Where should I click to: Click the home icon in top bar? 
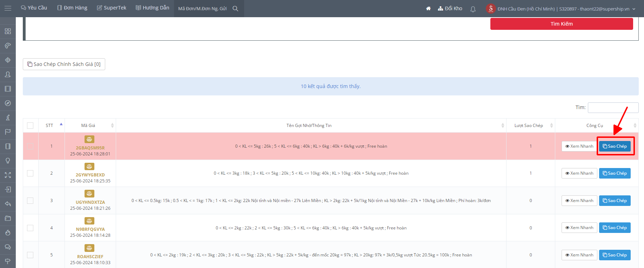pyautogui.click(x=428, y=8)
